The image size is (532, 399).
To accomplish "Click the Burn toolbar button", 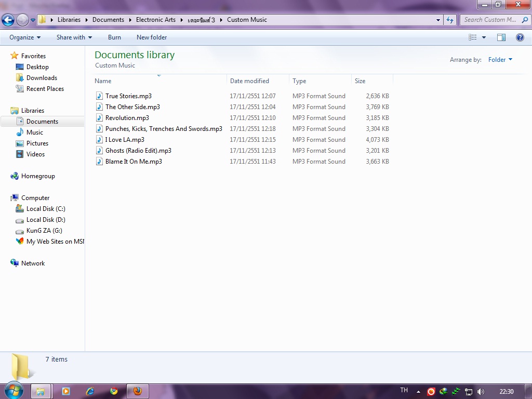I will click(x=114, y=37).
